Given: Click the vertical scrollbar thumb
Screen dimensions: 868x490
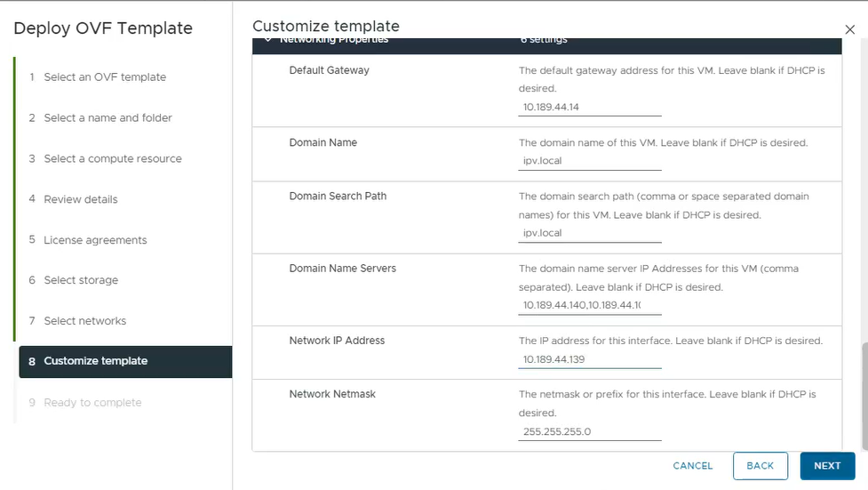Looking at the screenshot, I should [x=864, y=396].
